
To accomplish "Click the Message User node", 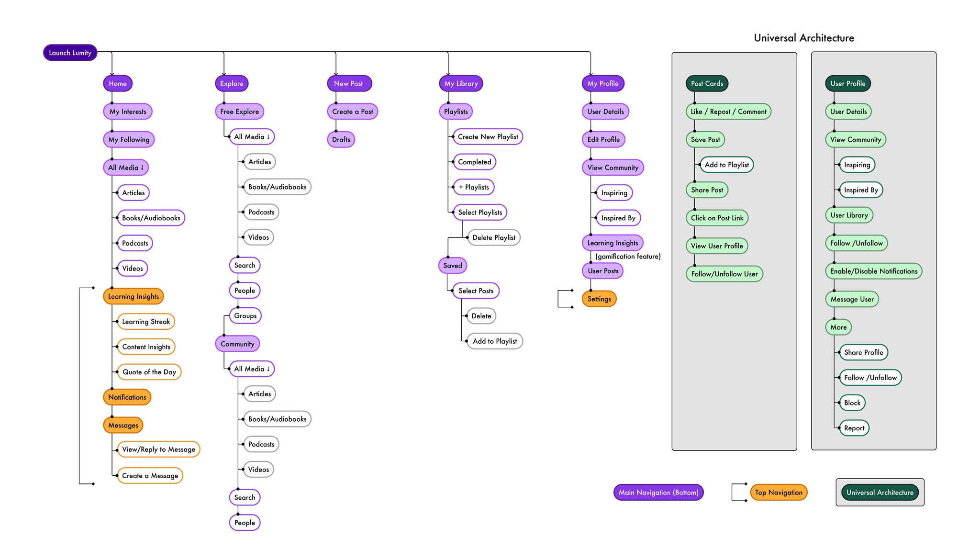I will tap(852, 299).
